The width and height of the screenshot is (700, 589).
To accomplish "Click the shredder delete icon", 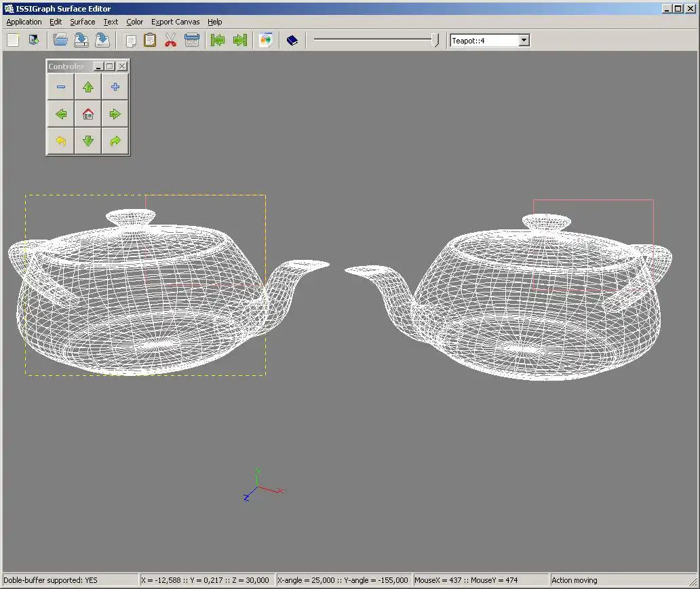I will tap(192, 40).
